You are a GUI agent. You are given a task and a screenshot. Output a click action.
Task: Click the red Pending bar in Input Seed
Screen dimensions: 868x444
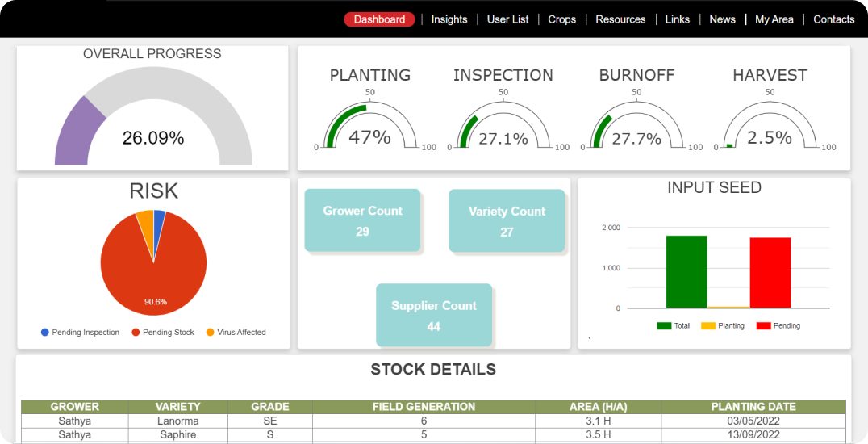pyautogui.click(x=770, y=273)
